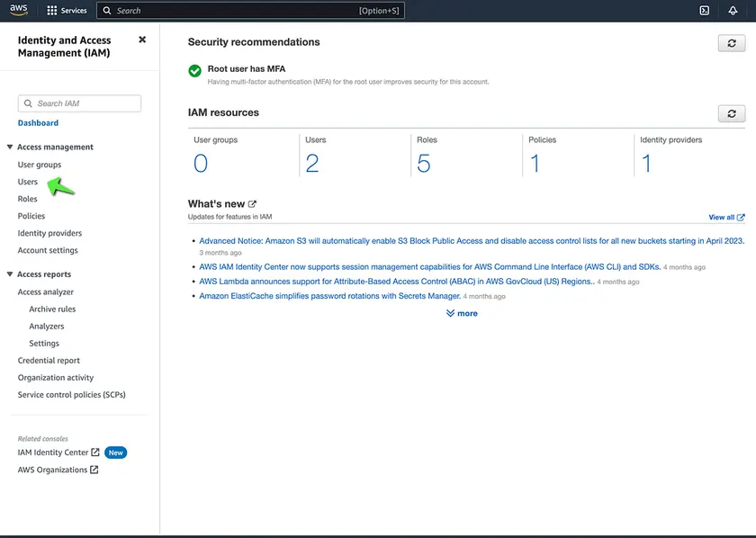
Task: Open Analyzers under Access analyzer
Action: click(46, 327)
